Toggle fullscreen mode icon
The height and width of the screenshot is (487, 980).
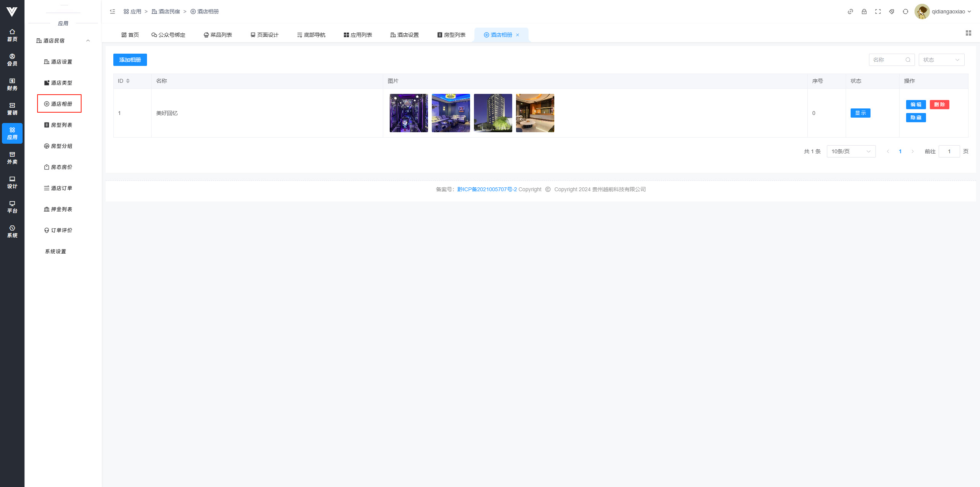point(878,11)
